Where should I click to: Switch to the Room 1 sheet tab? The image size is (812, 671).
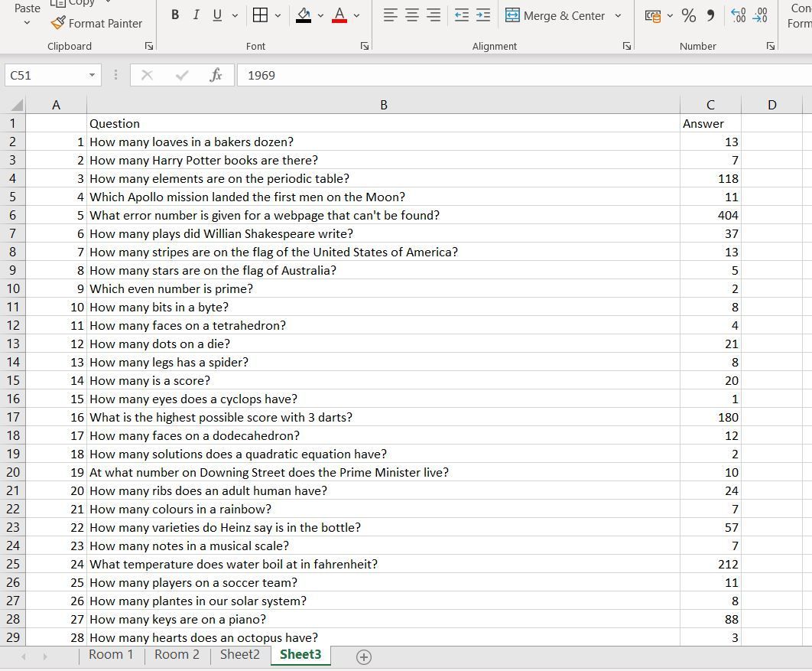tap(111, 655)
